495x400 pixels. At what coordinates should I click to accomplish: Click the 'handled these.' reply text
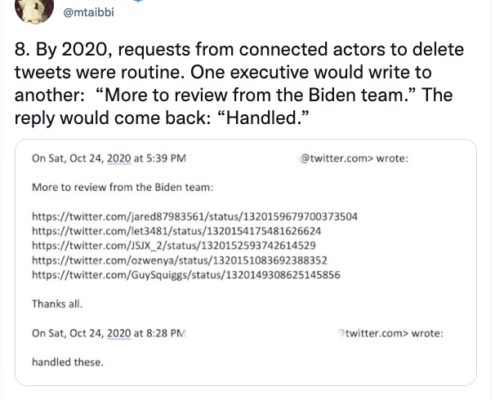tap(68, 362)
